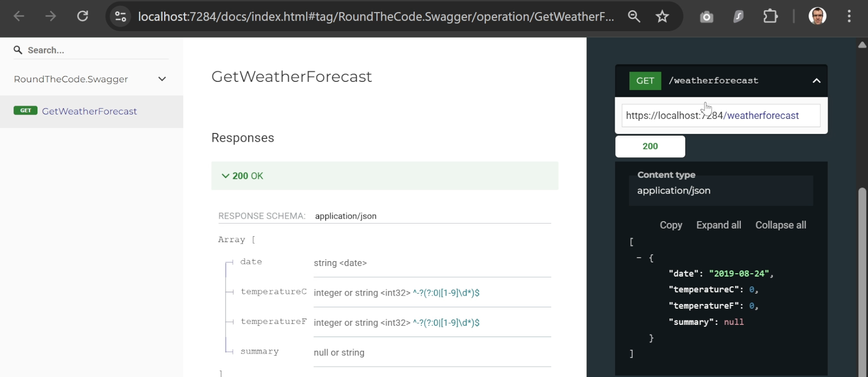Click the summary property in schema
The image size is (868, 377).
click(260, 351)
